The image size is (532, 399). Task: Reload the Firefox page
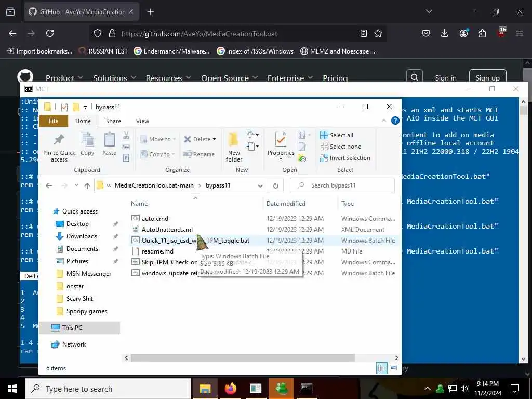[50, 33]
